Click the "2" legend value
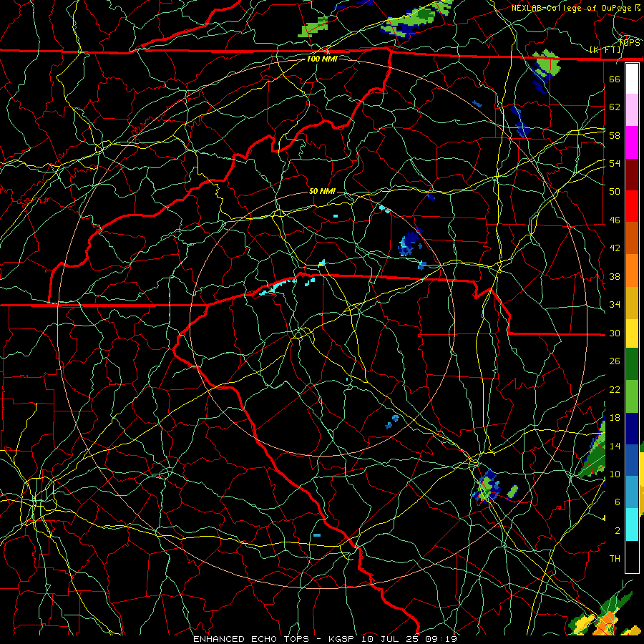Image resolution: width=644 pixels, height=644 pixels. tap(618, 531)
